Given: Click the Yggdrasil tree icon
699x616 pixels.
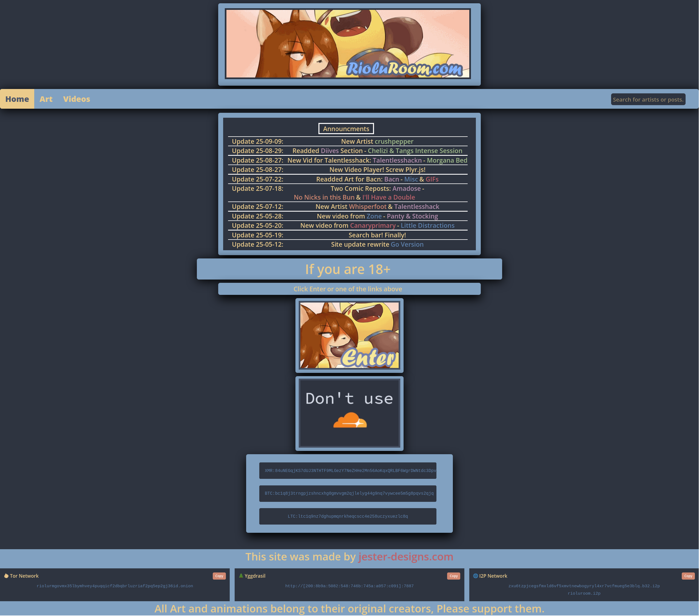Looking at the screenshot, I should pos(241,576).
